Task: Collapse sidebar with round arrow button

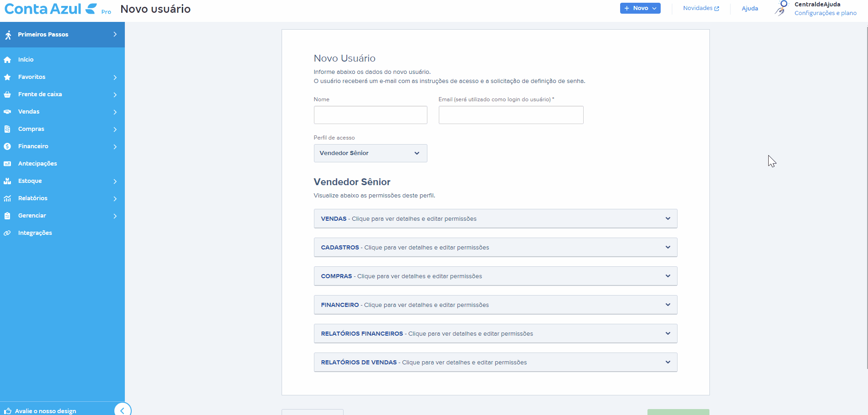Action: pos(123,410)
